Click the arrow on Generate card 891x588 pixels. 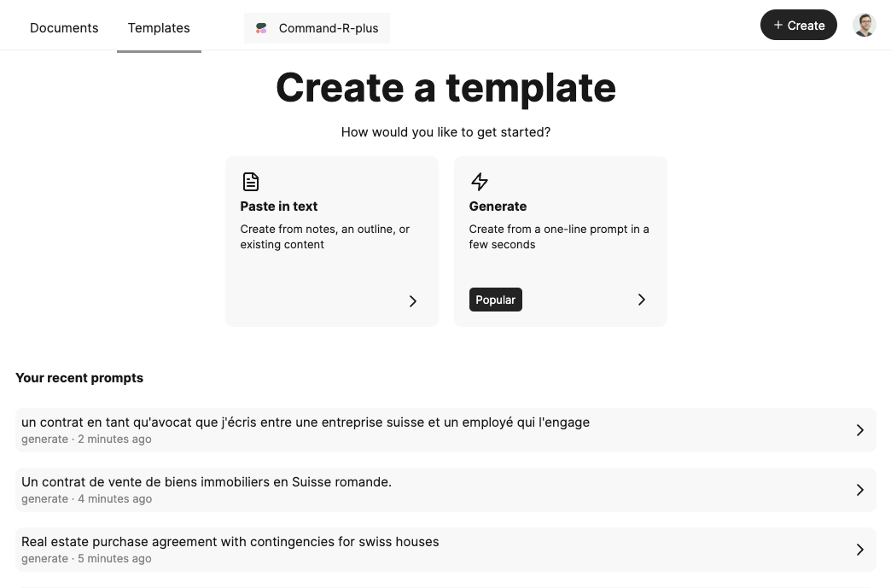pos(642,300)
